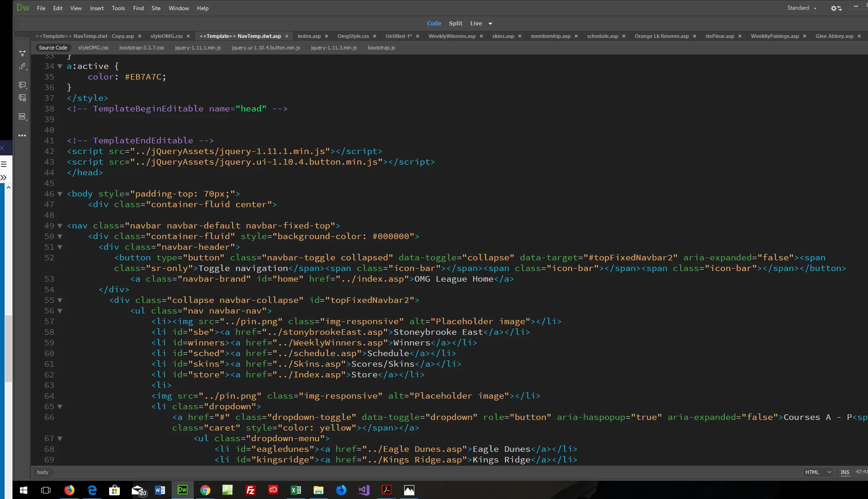The image size is (868, 499).
Task: Collapse the a:active rule at line 34
Action: tap(60, 67)
